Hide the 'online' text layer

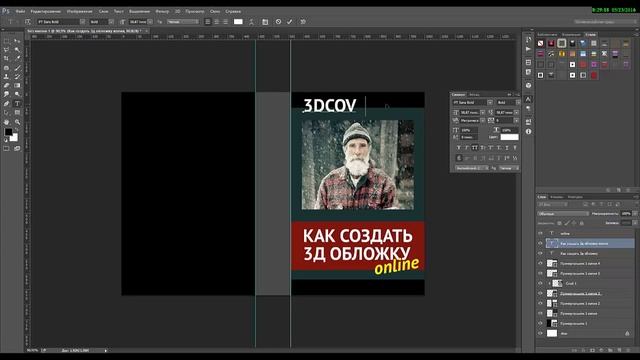click(x=540, y=233)
